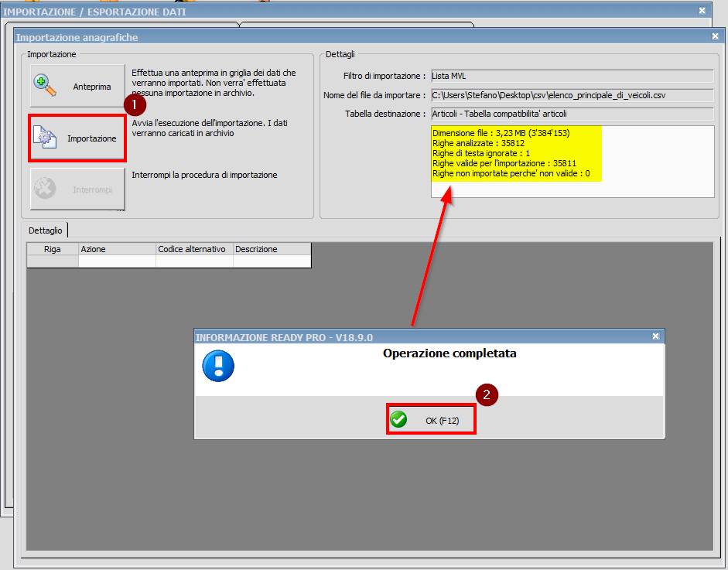Click the empty cell under Azione
Viewport: 728px width, 570px height.
pos(117,261)
